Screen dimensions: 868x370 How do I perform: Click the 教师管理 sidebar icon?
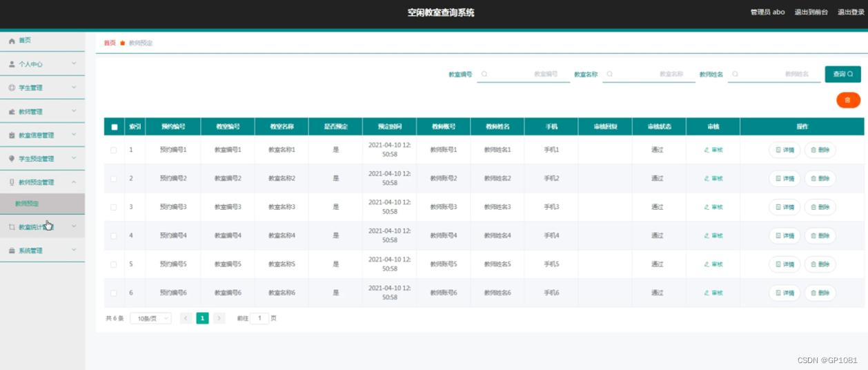coord(12,112)
